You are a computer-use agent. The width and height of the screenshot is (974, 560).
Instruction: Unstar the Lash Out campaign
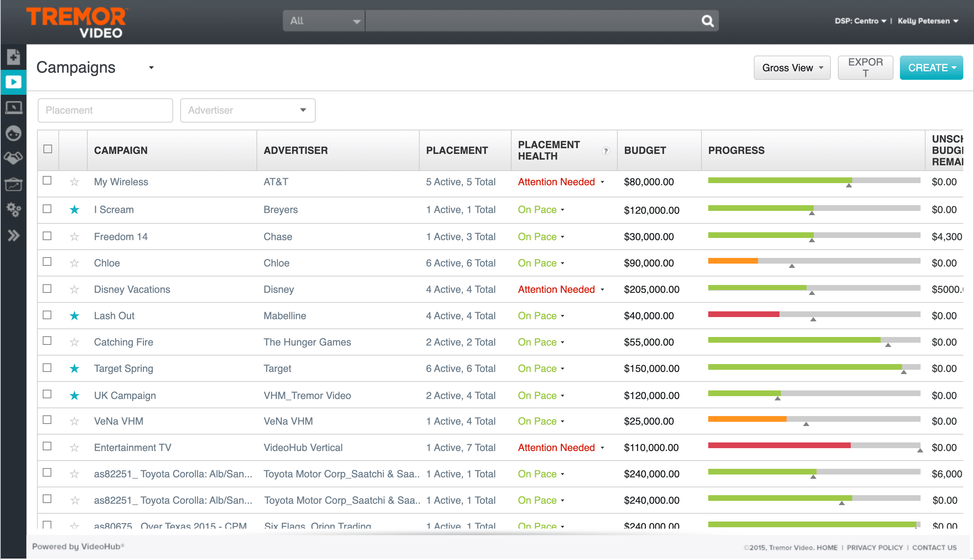pyautogui.click(x=74, y=316)
